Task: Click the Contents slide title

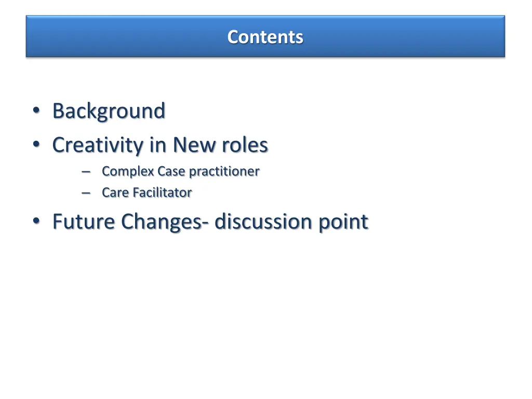Action: (x=265, y=37)
